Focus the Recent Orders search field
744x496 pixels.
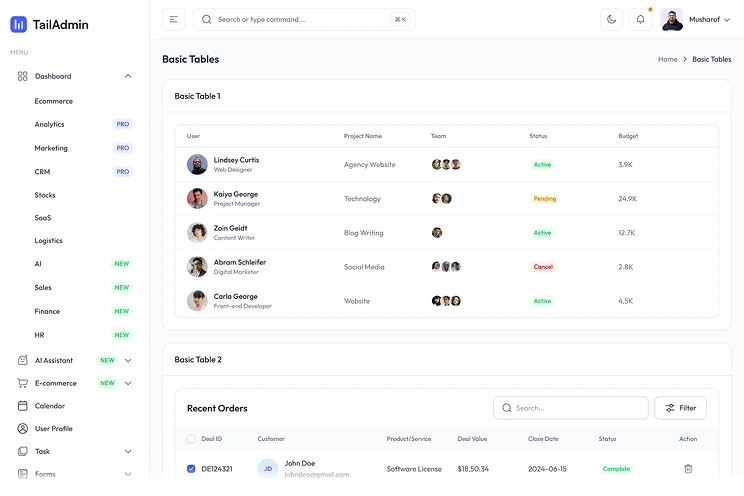(x=571, y=408)
